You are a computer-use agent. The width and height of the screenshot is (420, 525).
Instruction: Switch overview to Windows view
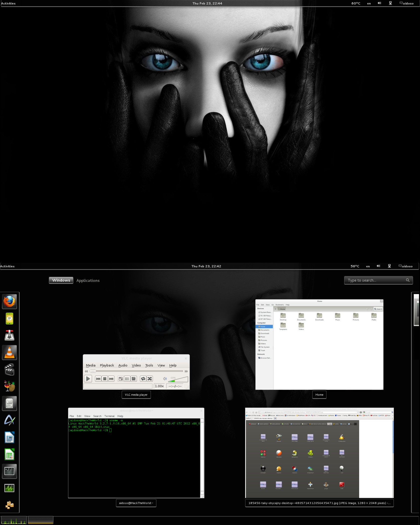pyautogui.click(x=61, y=280)
